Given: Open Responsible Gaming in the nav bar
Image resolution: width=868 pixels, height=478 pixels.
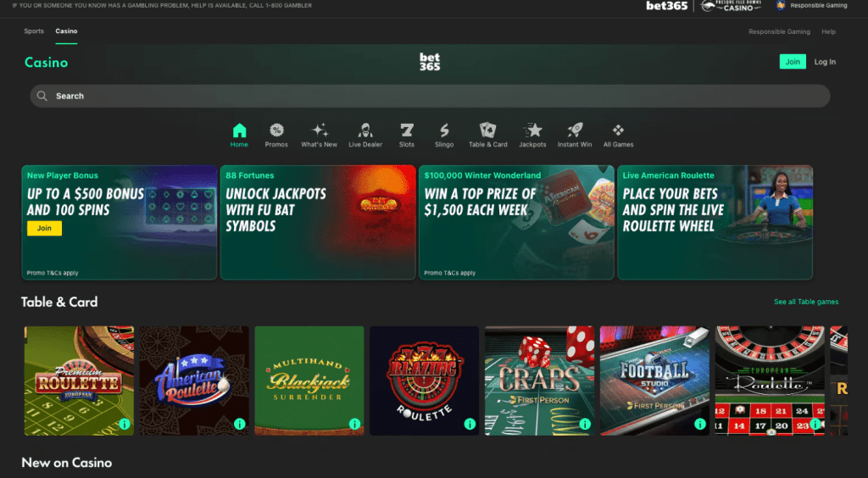Looking at the screenshot, I should (779, 31).
